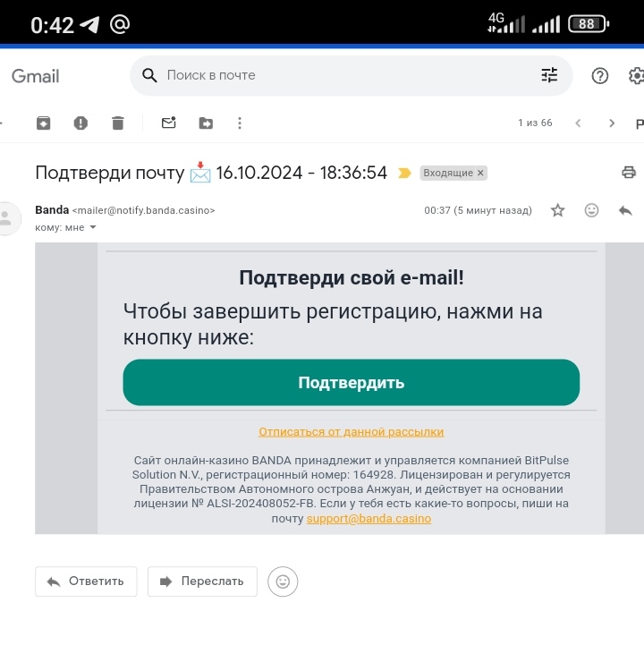Click the 'Ответить' button
This screenshot has width=644, height=662.
point(86,581)
